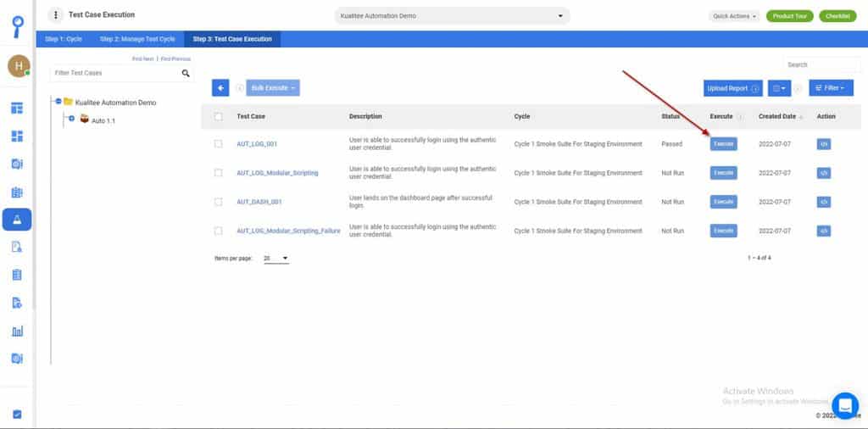Expand the Auto 1.1 tree node

click(x=71, y=119)
